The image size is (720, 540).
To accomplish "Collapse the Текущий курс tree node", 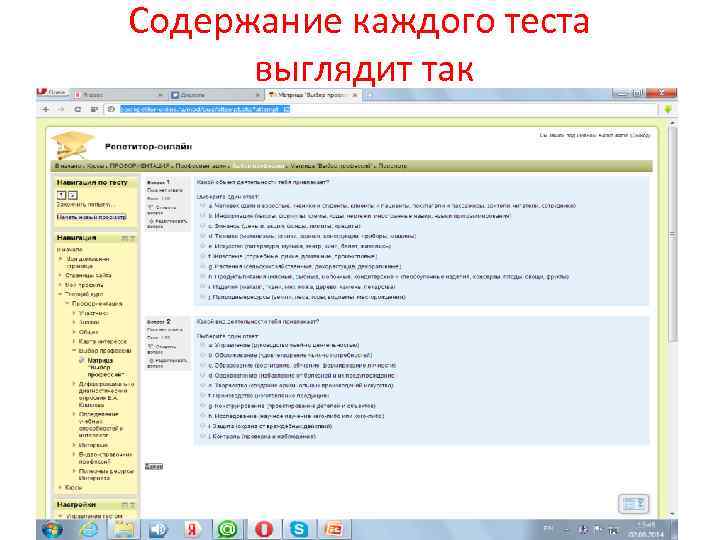I will [60, 294].
